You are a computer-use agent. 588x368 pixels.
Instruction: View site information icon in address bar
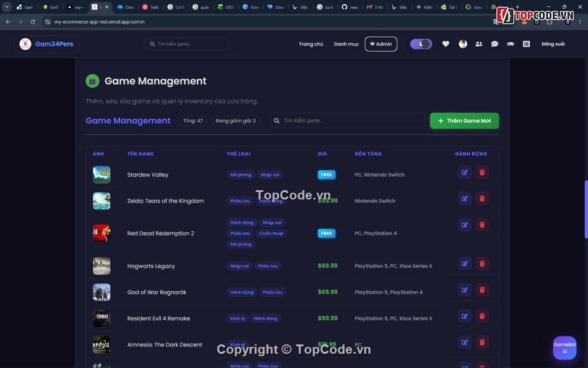48,22
